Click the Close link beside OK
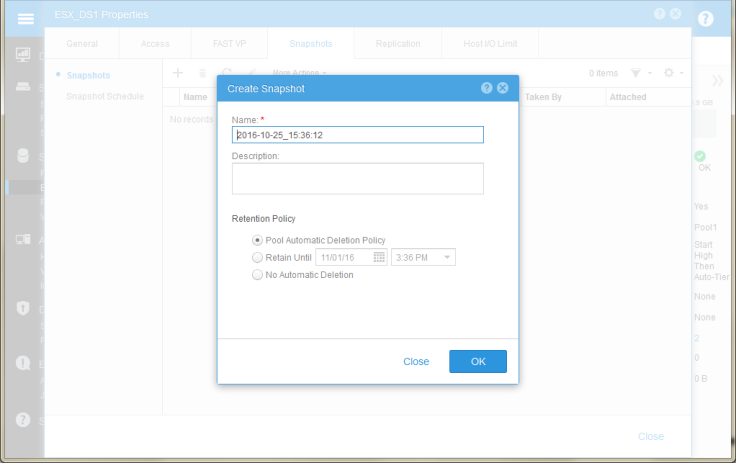This screenshot has height=463, width=736. point(416,361)
